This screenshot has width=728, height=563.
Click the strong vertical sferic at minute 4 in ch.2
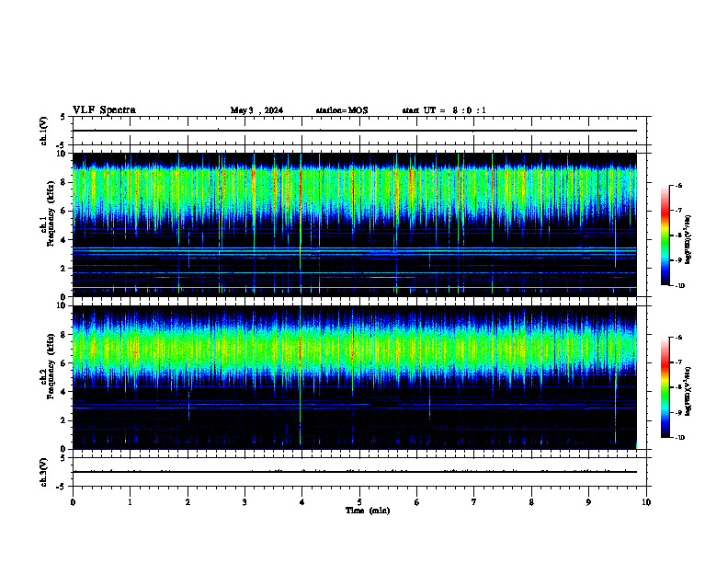[301, 377]
